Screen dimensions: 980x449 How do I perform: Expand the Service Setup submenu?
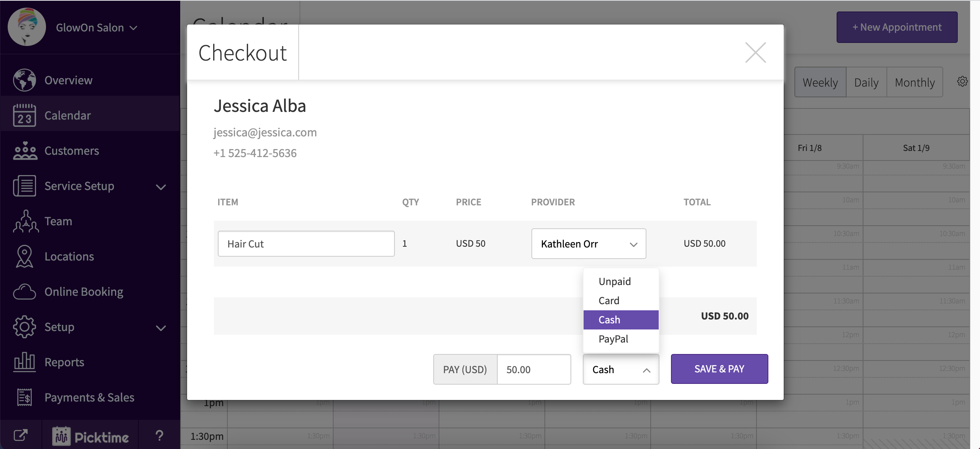(x=161, y=187)
